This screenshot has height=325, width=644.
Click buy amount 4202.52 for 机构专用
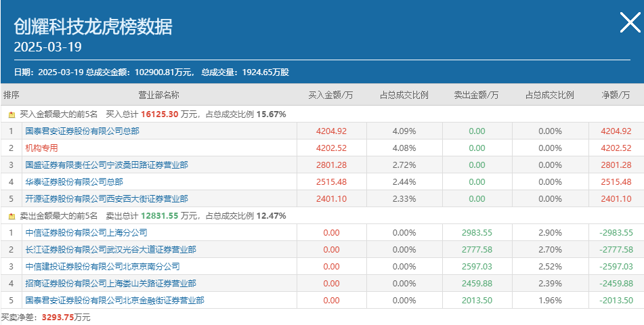pos(331,148)
